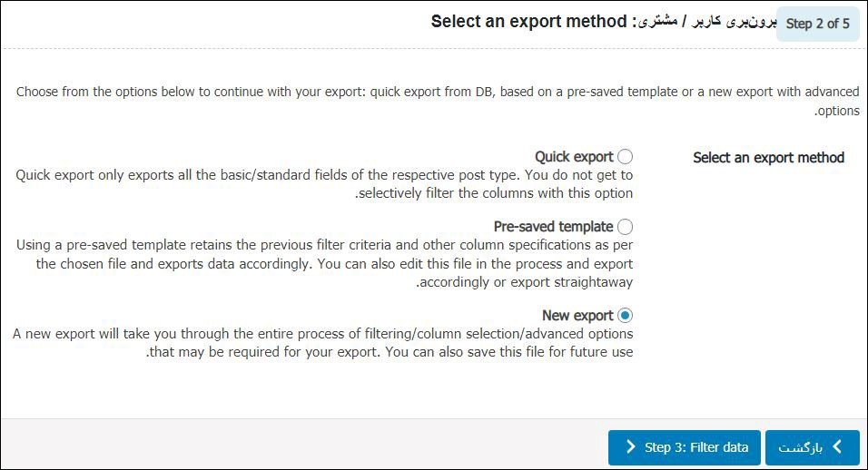Image resolution: width=868 pixels, height=470 pixels.
Task: Select the Quick export radio button
Action: (625, 156)
